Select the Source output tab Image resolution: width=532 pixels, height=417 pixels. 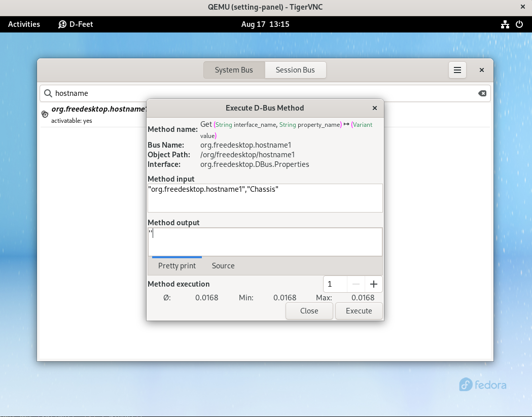tap(223, 266)
